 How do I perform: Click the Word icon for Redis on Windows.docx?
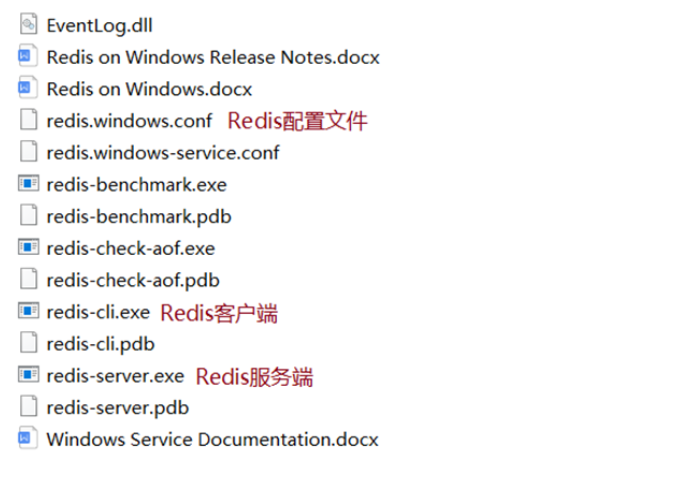(27, 88)
